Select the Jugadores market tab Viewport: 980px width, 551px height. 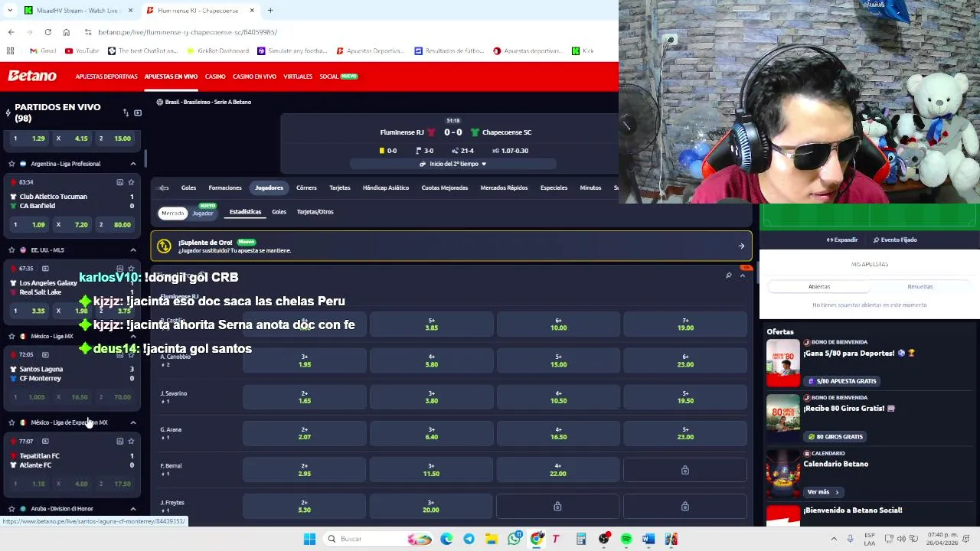tap(269, 187)
